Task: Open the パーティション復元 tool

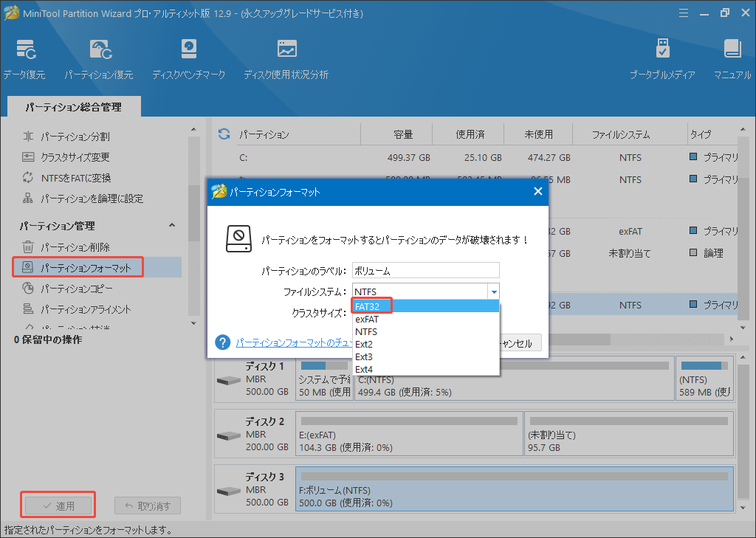Action: (99, 59)
